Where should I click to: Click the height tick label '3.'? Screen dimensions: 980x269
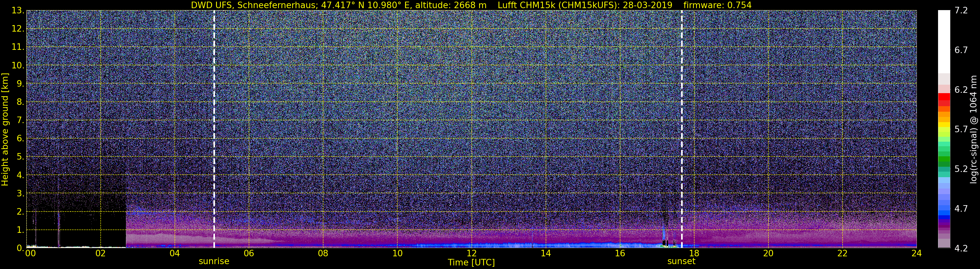[20, 193]
